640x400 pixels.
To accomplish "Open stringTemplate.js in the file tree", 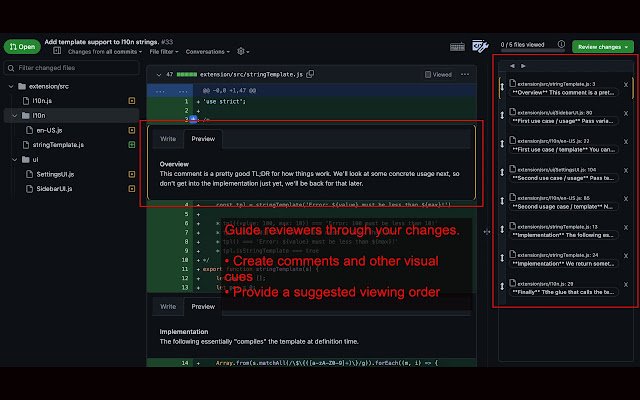I will pos(58,144).
